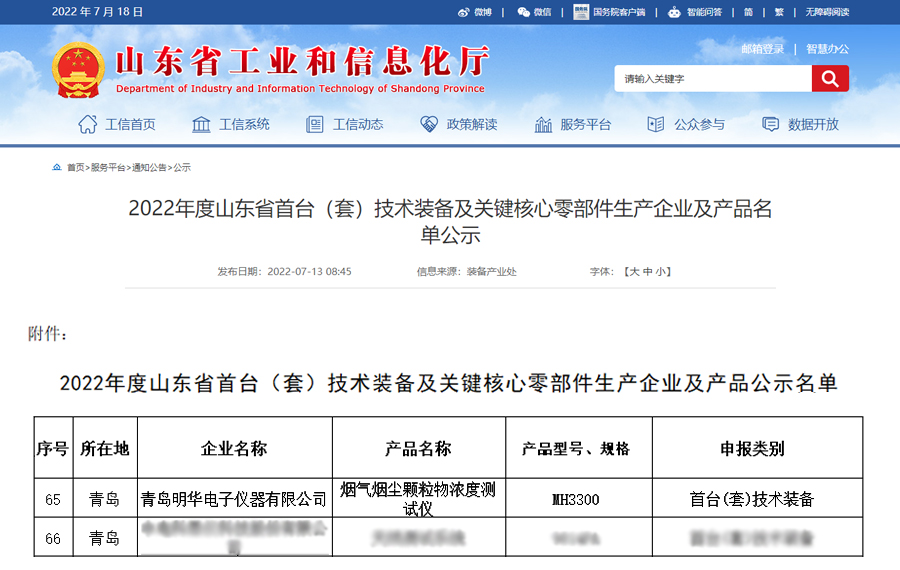Click the 工信首页 house icon

[x=88, y=124]
